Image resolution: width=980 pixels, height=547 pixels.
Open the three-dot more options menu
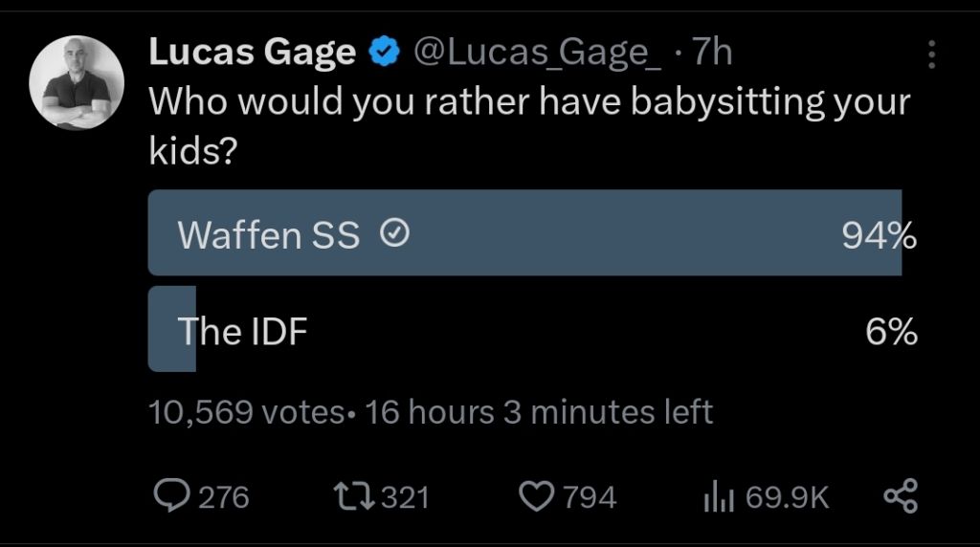pos(931,55)
